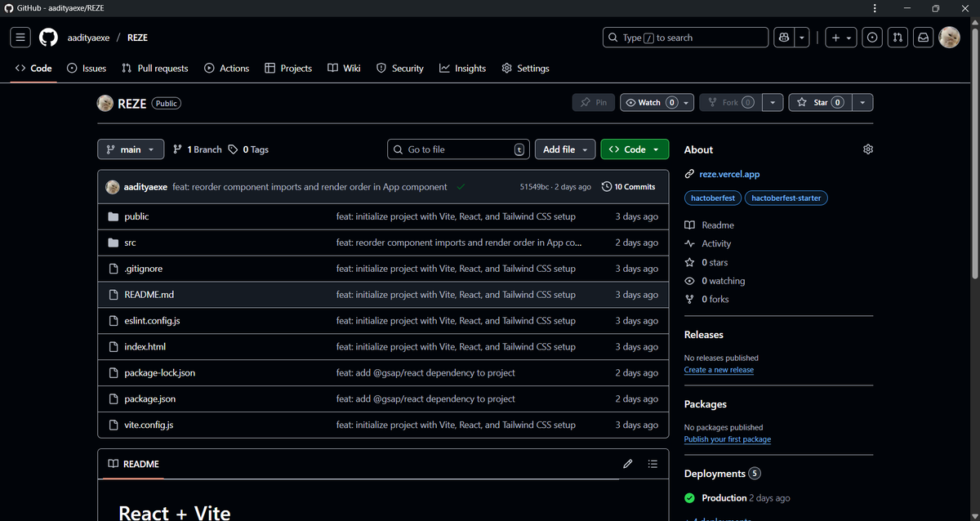Open the 0 stars link
The image size is (980, 521).
(706, 262)
